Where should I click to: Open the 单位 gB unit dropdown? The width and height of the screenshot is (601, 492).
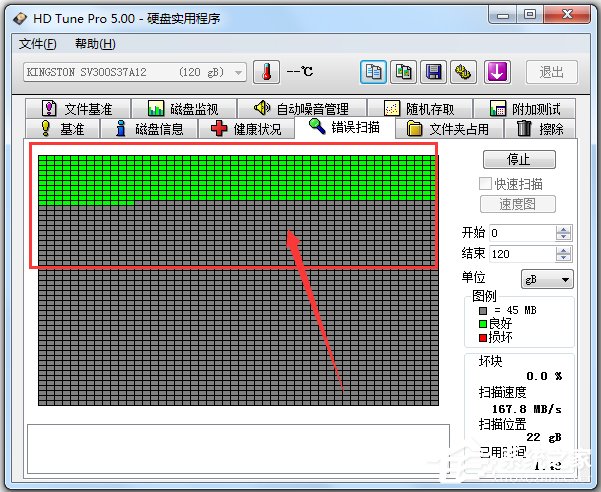[547, 279]
